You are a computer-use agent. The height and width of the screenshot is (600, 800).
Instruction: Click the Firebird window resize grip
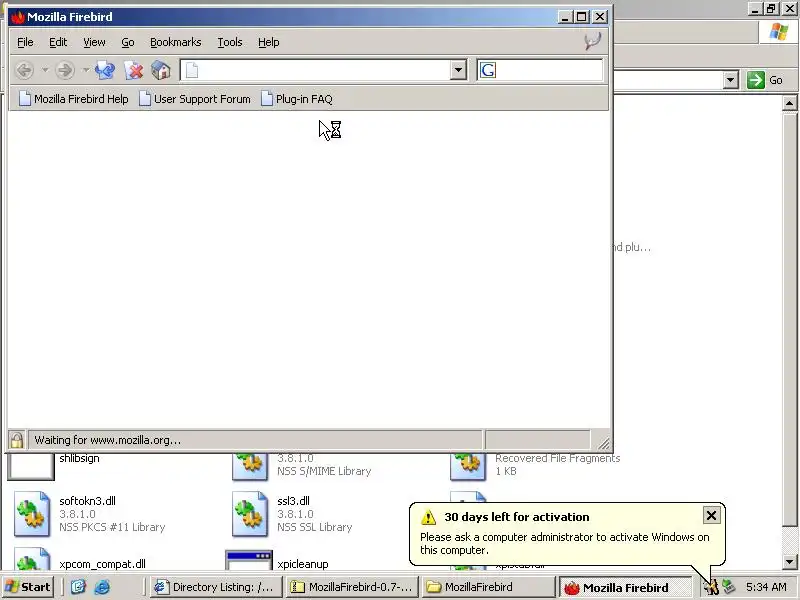pos(604,443)
